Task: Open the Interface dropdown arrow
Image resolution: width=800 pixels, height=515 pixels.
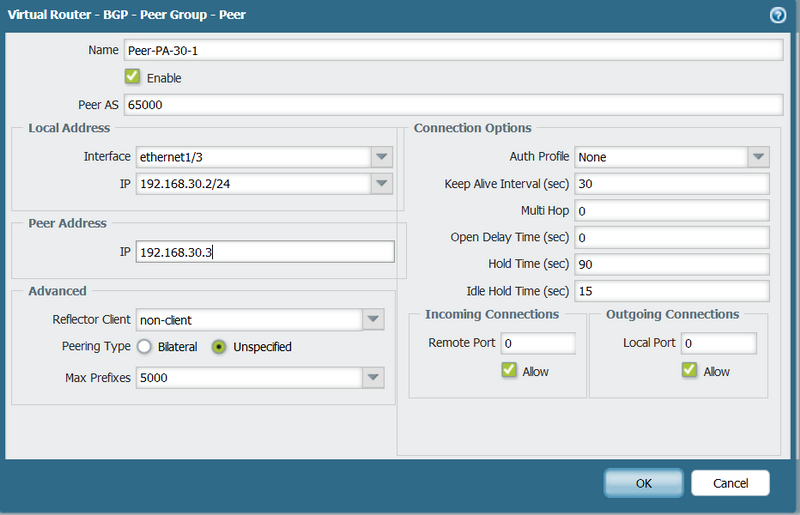Action: pos(381,157)
